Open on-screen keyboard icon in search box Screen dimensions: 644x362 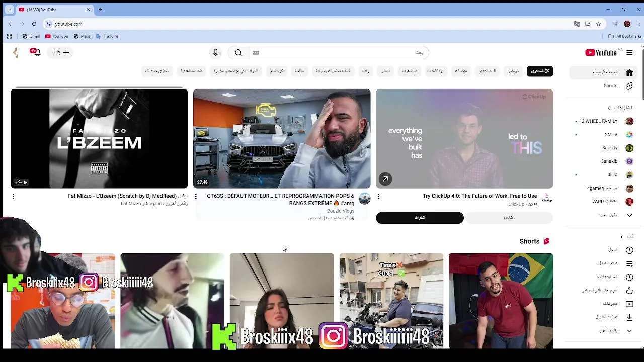(x=256, y=53)
